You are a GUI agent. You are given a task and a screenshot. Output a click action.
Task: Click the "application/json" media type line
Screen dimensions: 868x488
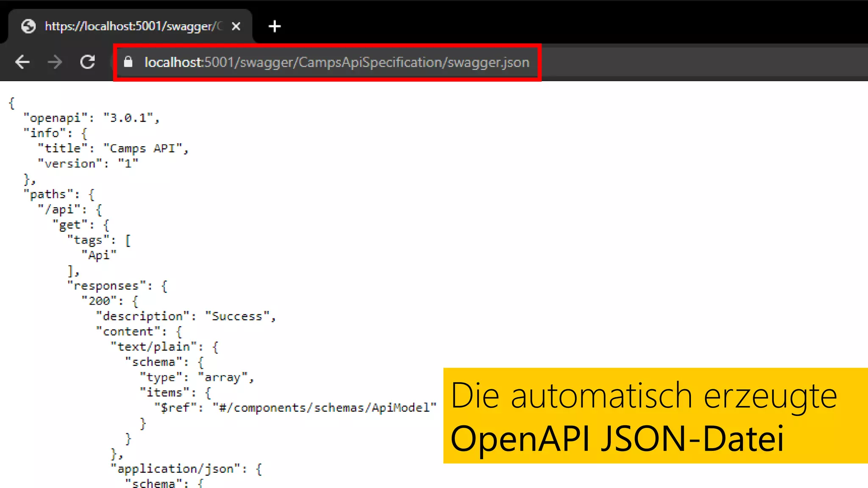click(x=186, y=469)
